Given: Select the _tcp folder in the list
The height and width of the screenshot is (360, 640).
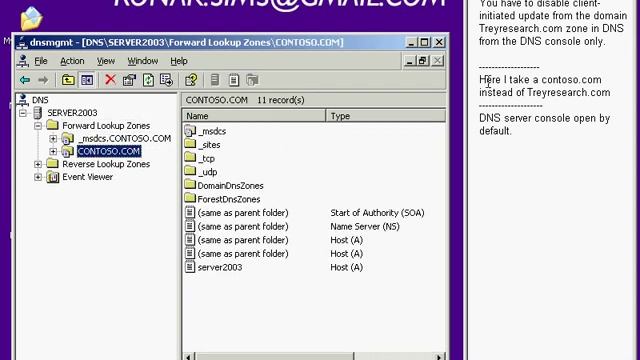Looking at the screenshot, I should pos(206,158).
